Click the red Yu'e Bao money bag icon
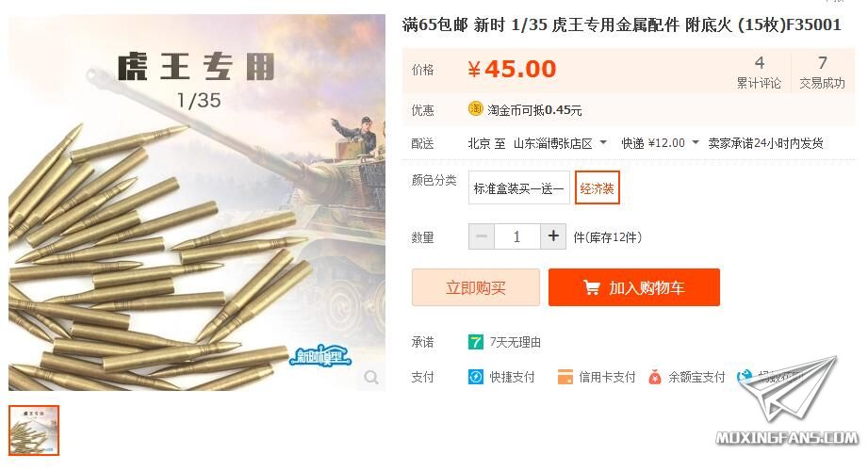The height and width of the screenshot is (471, 868). [655, 377]
